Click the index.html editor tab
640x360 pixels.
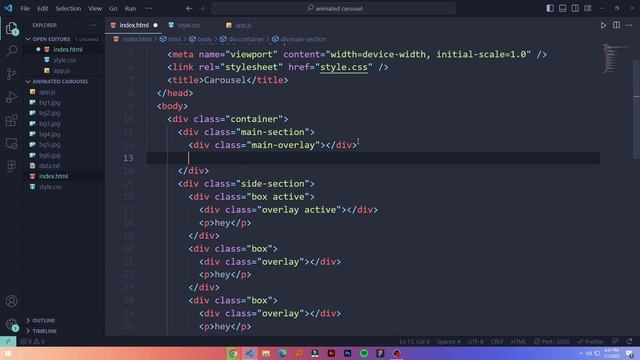point(133,25)
